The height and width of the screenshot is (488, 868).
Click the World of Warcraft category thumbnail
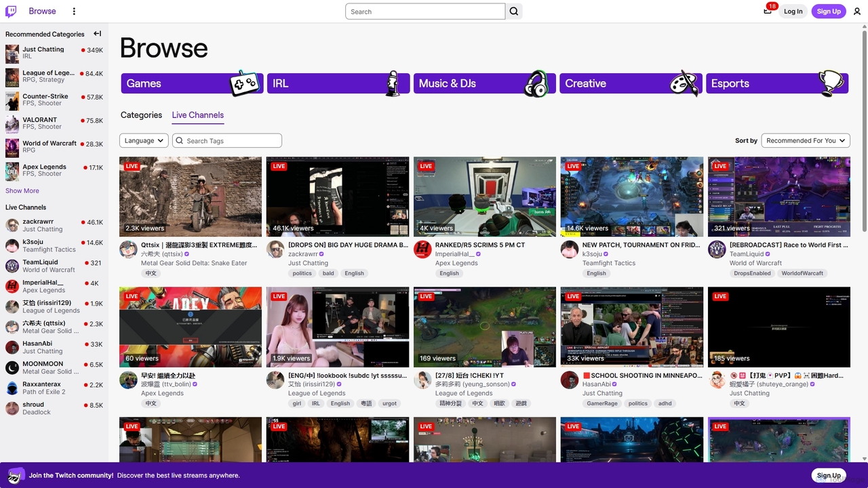click(x=12, y=148)
